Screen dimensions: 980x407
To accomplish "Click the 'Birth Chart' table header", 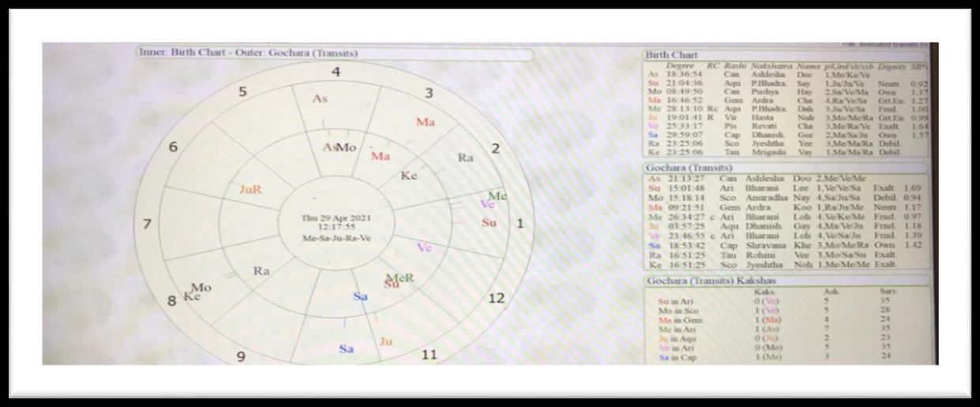I will (672, 55).
